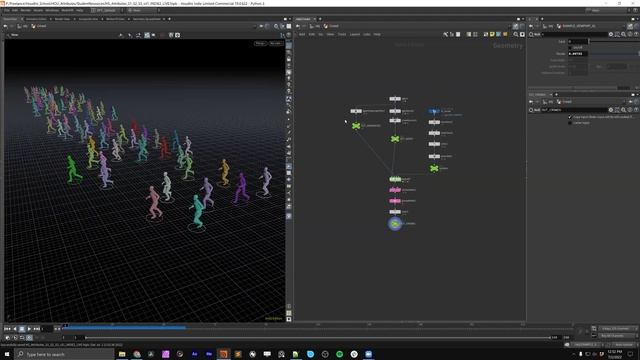Switch to the Animation Editor tab
The width and height of the screenshot is (640, 360).
click(x=36, y=19)
